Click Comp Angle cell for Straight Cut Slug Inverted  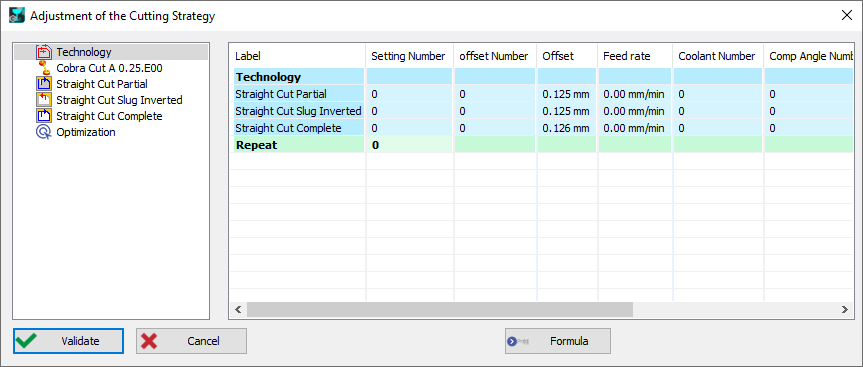(809, 111)
